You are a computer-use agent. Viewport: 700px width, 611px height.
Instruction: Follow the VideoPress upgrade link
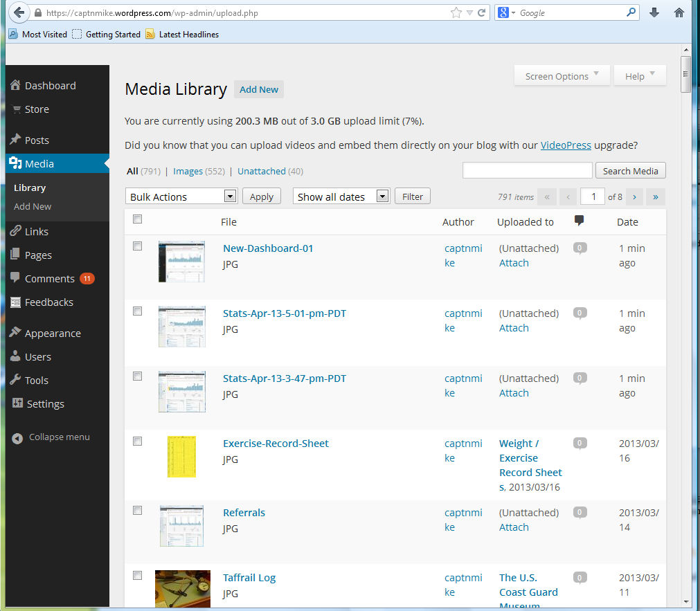[x=565, y=145]
